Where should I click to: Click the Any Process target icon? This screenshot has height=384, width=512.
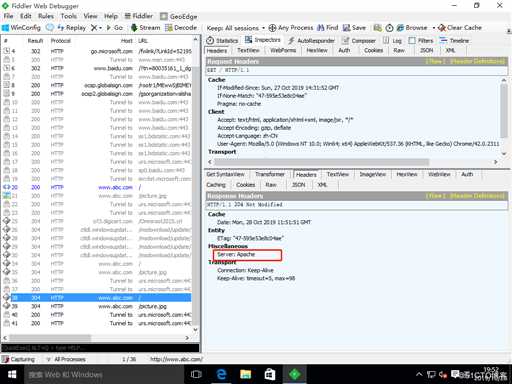[272, 28]
